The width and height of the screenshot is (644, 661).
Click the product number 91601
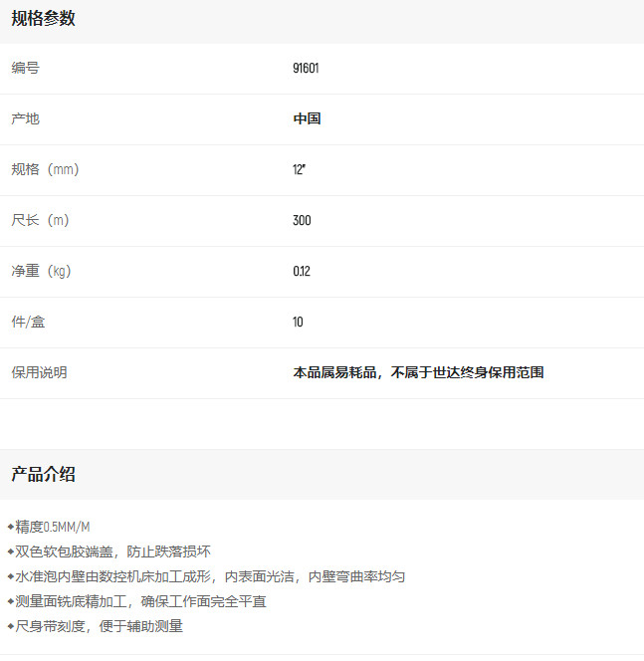[306, 69]
